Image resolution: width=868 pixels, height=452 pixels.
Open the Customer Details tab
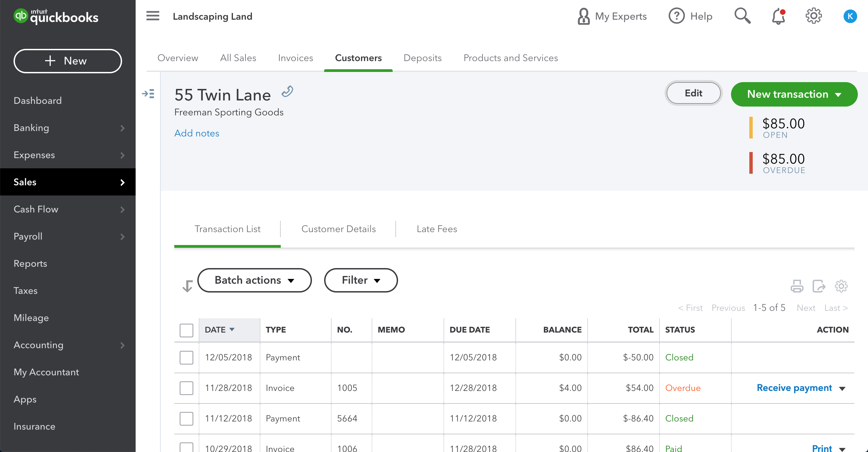[x=338, y=229]
